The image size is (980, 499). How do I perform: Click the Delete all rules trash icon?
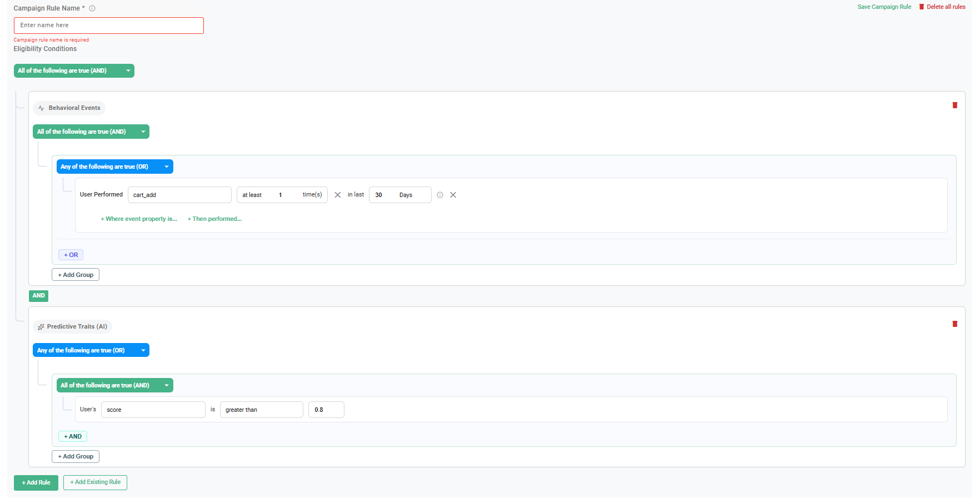coord(922,7)
